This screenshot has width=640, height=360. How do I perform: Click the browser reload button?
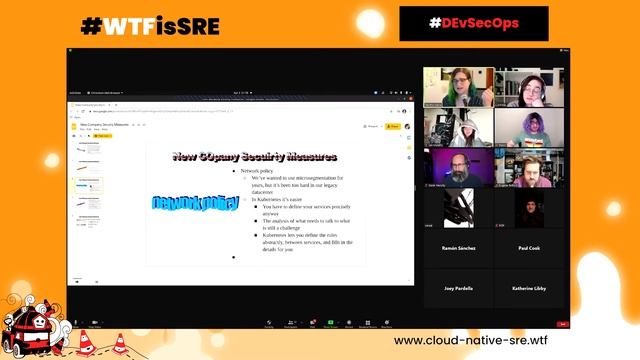[83, 111]
